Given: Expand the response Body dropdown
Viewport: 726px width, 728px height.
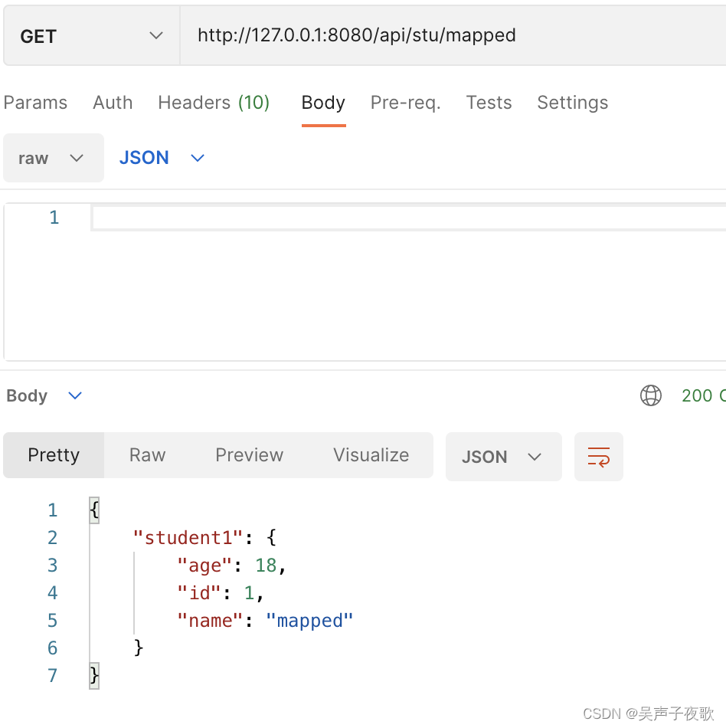Looking at the screenshot, I should (44, 395).
